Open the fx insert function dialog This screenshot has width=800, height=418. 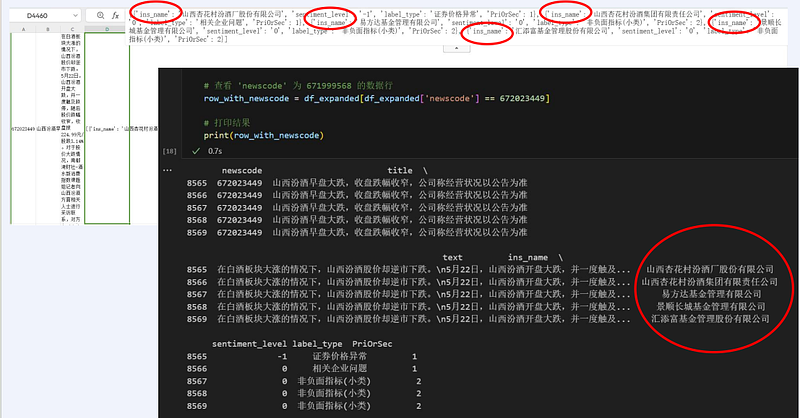116,16
